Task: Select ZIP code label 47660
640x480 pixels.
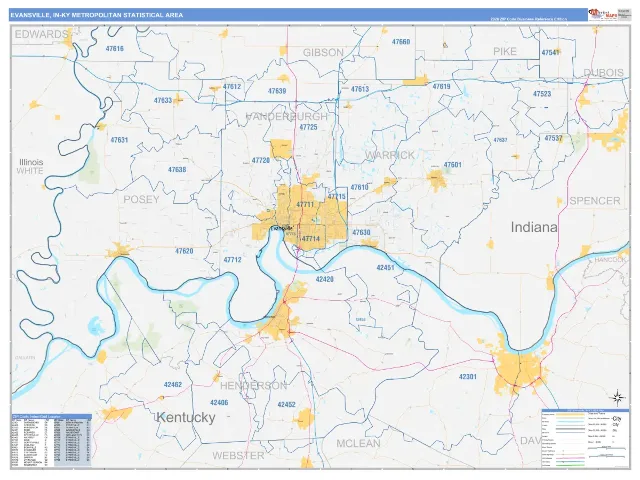Action: coord(401,42)
